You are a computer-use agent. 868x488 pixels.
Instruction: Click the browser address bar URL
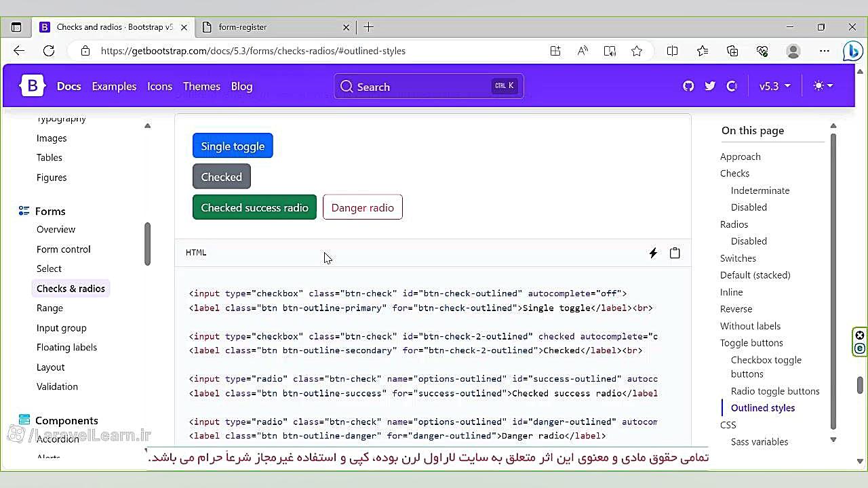(253, 51)
